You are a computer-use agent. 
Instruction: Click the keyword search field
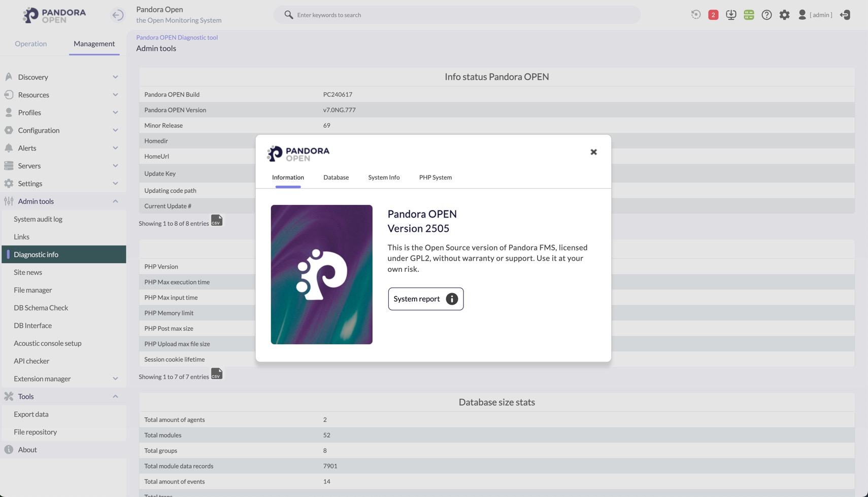(x=457, y=15)
